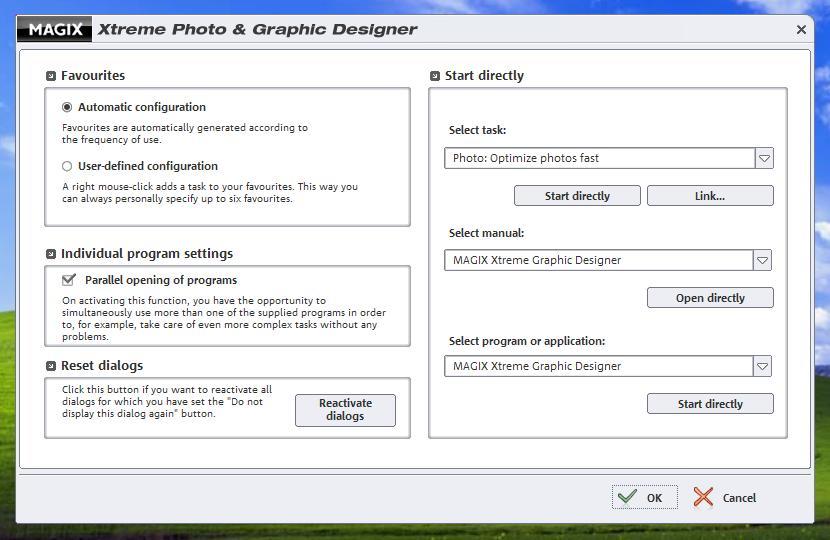
Task: Click the 'Reset dialogs' heading
Action: [x=102, y=365]
